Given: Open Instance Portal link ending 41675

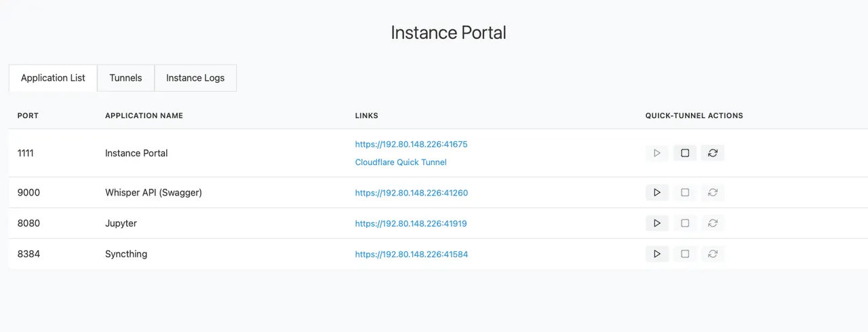Looking at the screenshot, I should pyautogui.click(x=412, y=145).
